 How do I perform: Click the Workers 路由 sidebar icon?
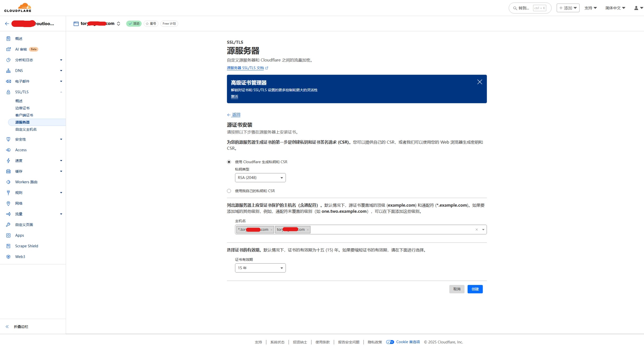coord(8,182)
